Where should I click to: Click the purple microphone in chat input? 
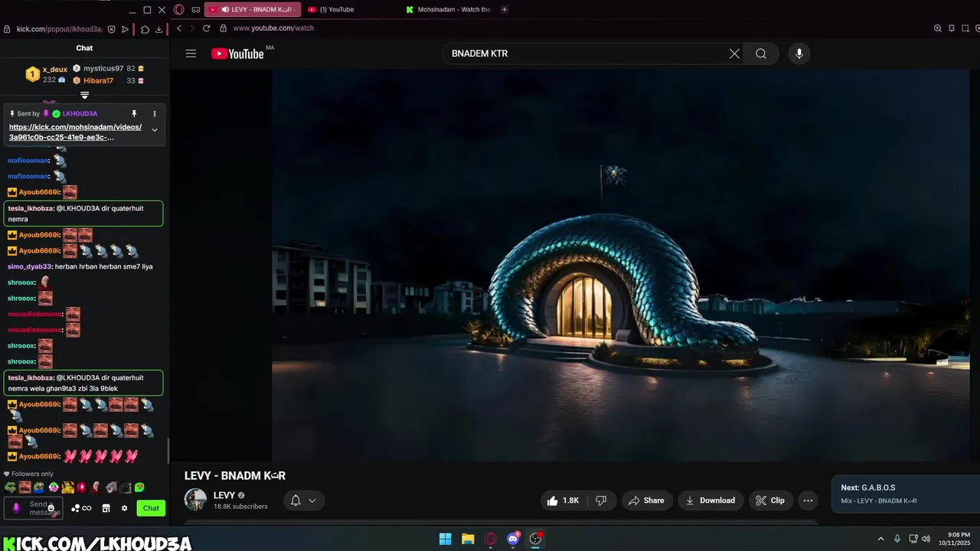[16, 508]
